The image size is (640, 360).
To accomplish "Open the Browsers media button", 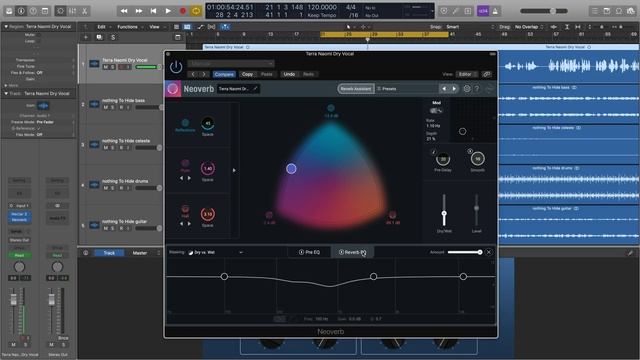I will 631,11.
